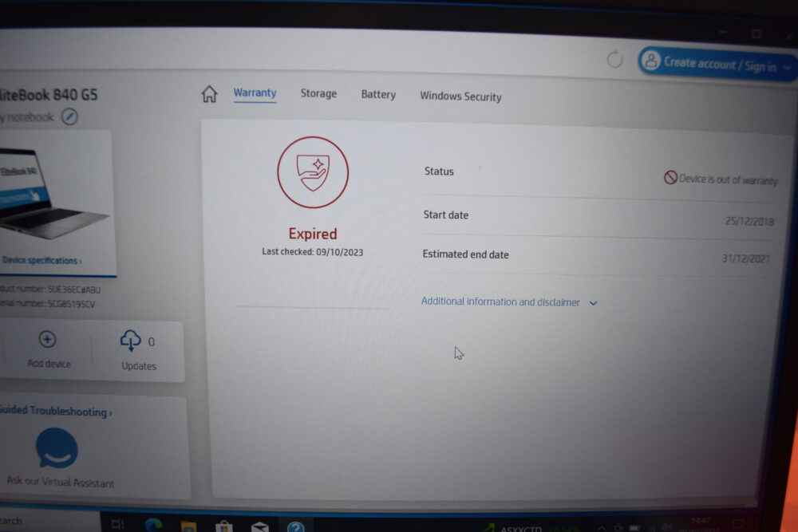This screenshot has width=798, height=532.
Task: Click 'Device is out of warranty' status text
Action: (x=729, y=179)
